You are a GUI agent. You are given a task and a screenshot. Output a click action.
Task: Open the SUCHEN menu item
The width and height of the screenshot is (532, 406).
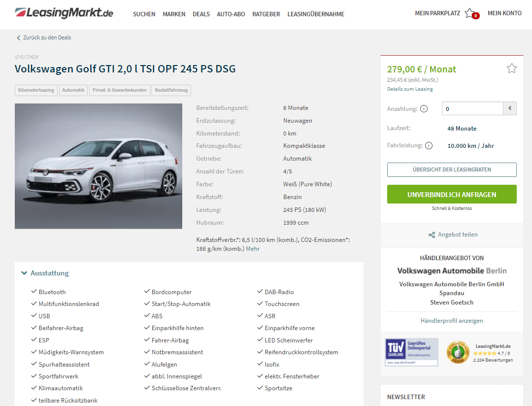144,14
